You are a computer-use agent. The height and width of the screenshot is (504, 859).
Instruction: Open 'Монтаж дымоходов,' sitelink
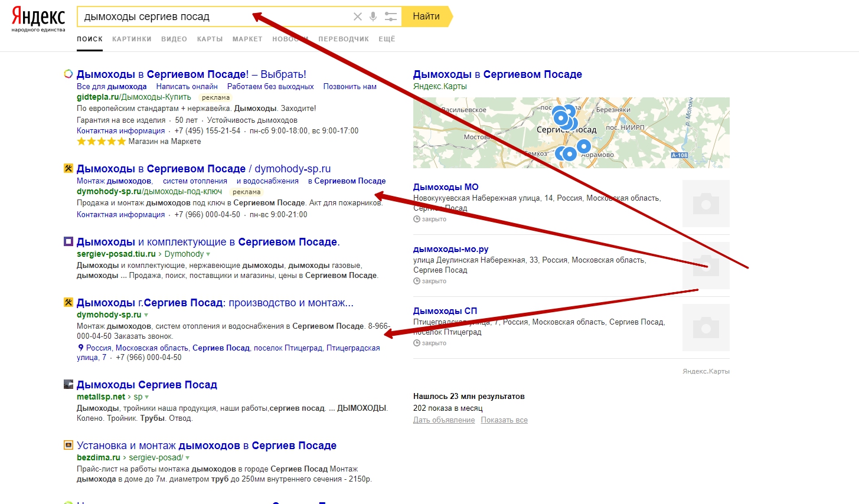tap(115, 181)
